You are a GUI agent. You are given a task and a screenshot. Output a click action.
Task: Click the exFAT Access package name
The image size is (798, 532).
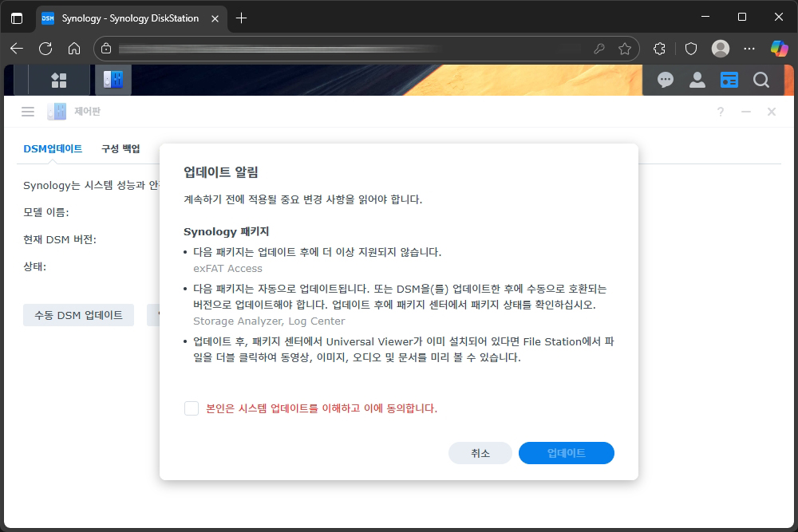[227, 269]
